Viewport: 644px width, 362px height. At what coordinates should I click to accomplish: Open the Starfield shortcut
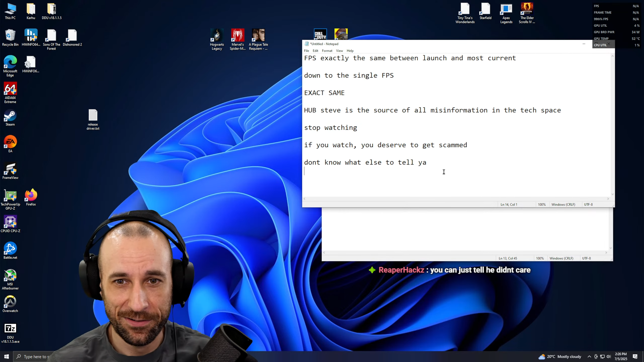tap(486, 11)
